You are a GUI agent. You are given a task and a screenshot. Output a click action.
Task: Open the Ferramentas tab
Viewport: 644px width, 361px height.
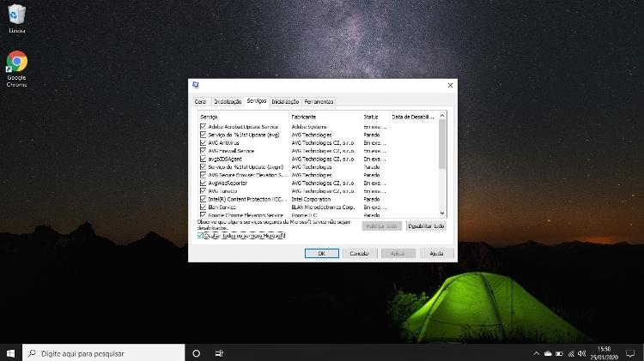pyautogui.click(x=318, y=101)
